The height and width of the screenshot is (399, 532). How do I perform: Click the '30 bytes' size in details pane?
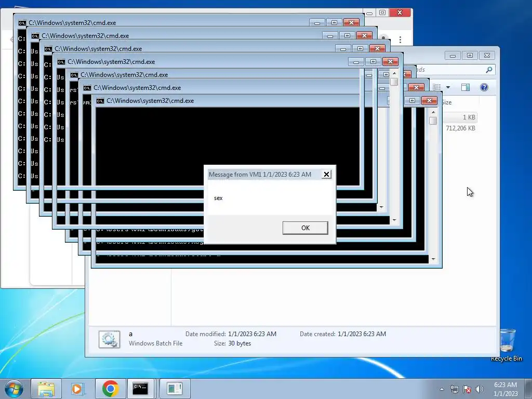(240, 343)
